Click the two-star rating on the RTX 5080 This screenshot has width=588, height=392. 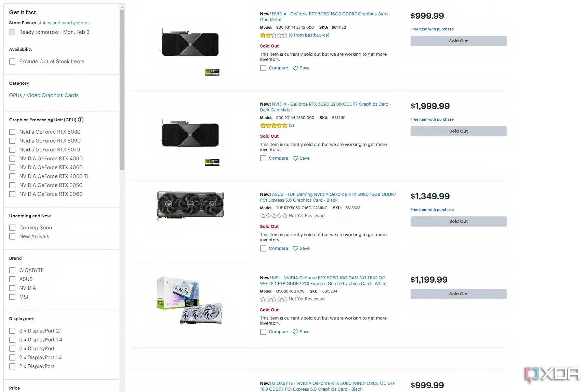pyautogui.click(x=273, y=35)
